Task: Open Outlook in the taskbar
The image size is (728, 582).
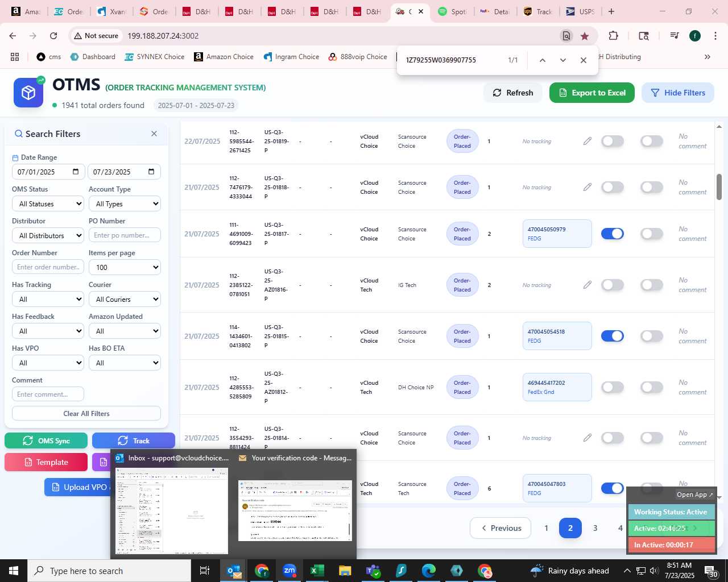Action: [x=233, y=571]
